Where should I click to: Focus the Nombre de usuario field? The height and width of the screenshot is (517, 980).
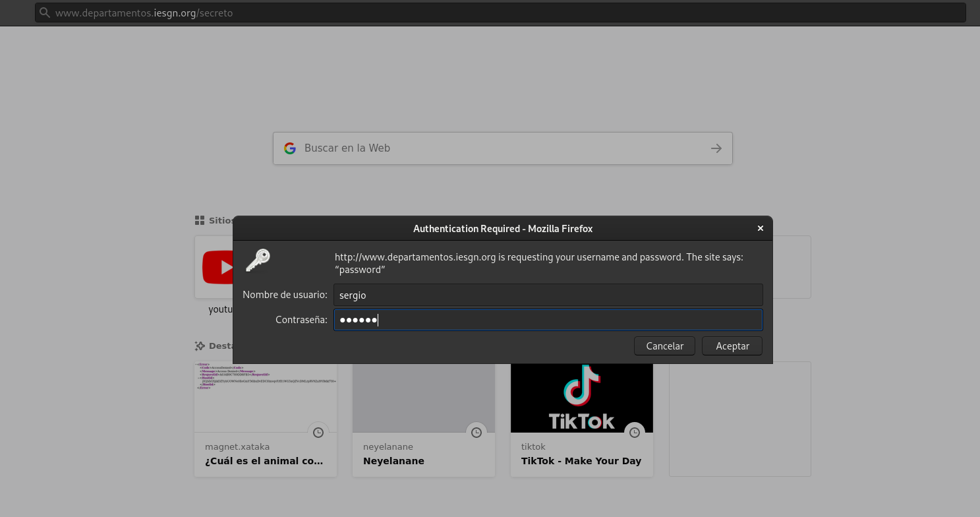point(547,295)
